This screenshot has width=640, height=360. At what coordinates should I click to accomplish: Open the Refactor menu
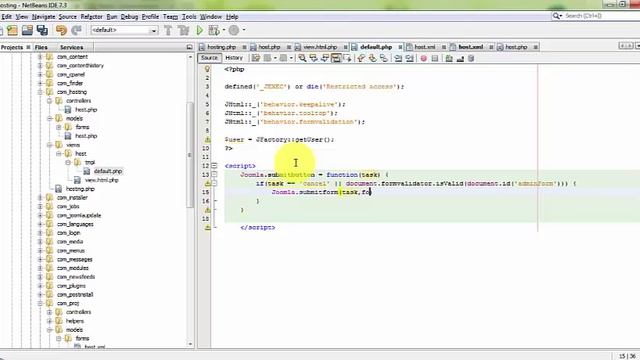91,17
